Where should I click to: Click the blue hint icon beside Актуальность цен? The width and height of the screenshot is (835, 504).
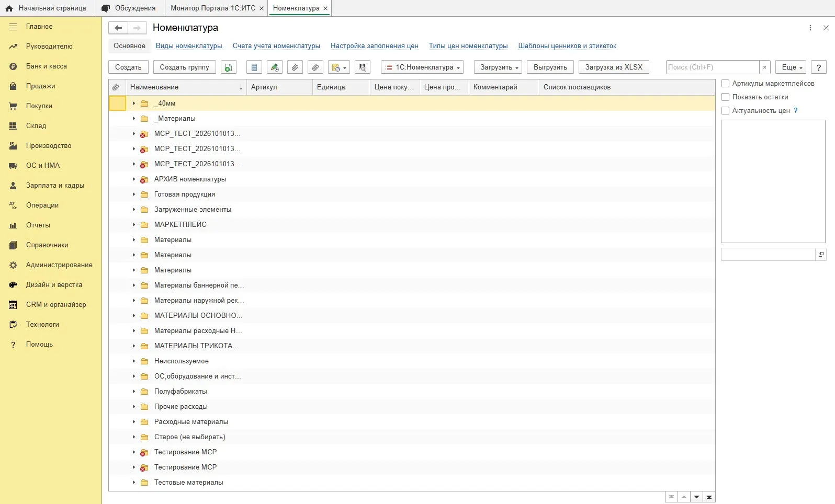click(796, 110)
